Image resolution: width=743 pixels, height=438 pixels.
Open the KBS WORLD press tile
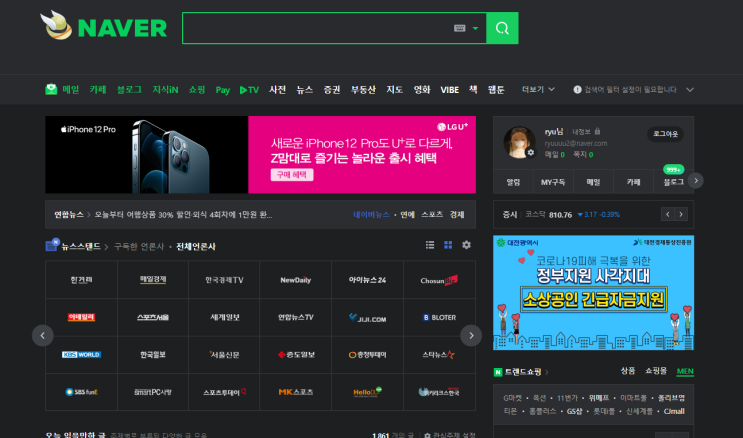click(82, 355)
